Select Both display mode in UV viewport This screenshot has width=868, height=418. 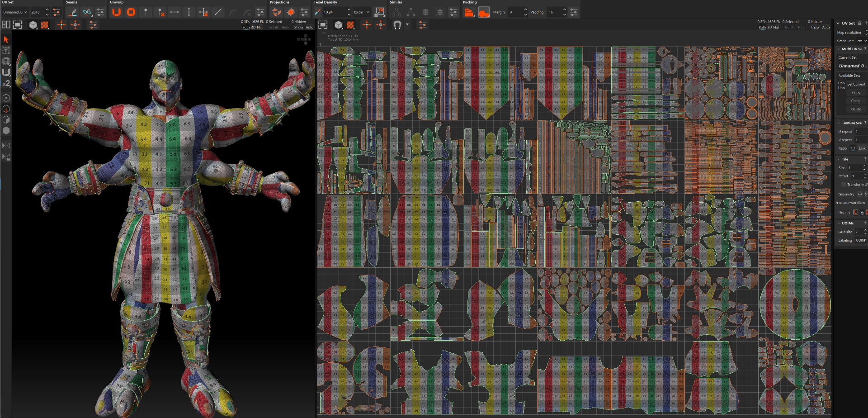(762, 28)
